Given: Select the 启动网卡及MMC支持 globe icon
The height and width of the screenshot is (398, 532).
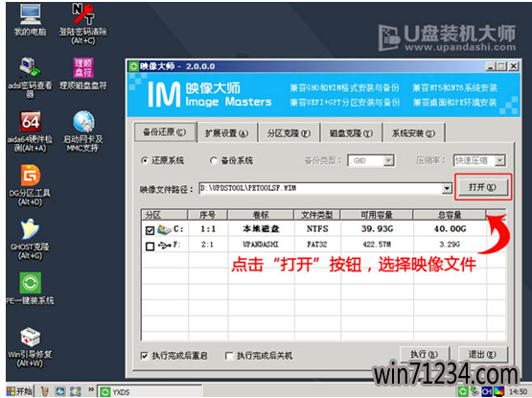Looking at the screenshot, I should pyautogui.click(x=83, y=121).
